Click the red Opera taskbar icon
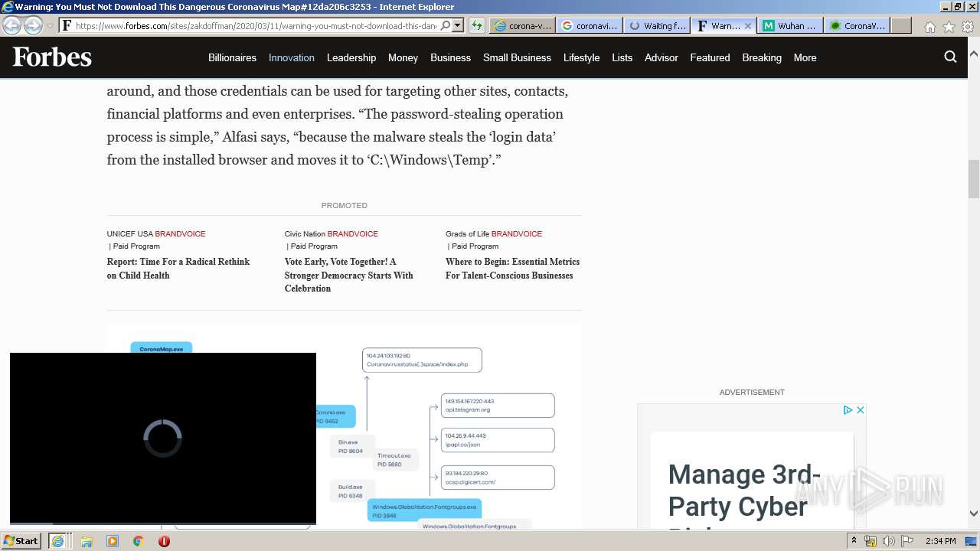The image size is (980, 551). point(164,541)
